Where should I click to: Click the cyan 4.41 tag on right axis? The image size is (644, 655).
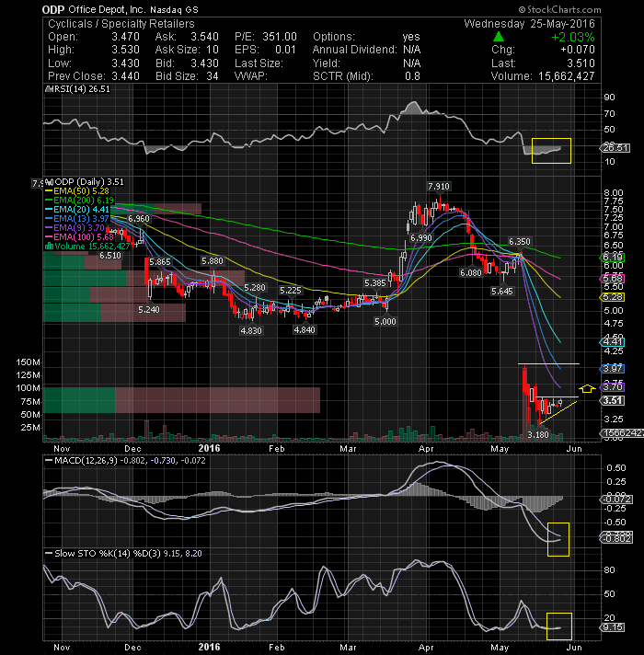click(612, 341)
